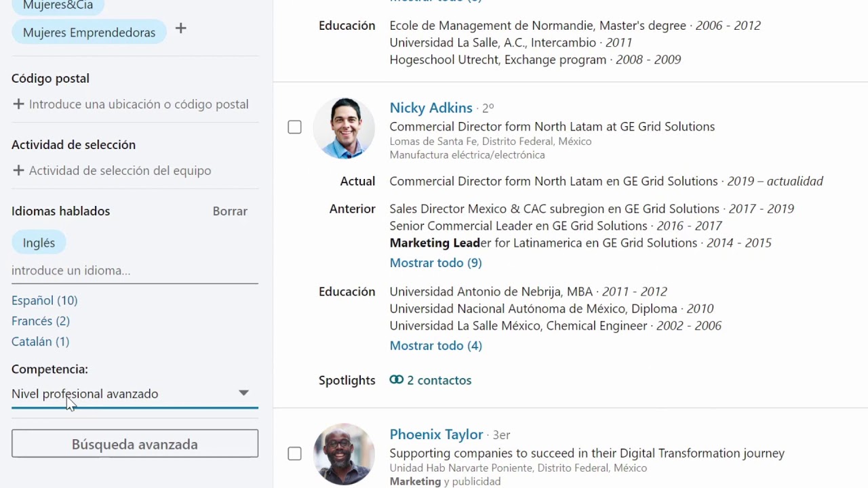Click Nicky Adkins headline Commercial Director text

click(x=552, y=126)
